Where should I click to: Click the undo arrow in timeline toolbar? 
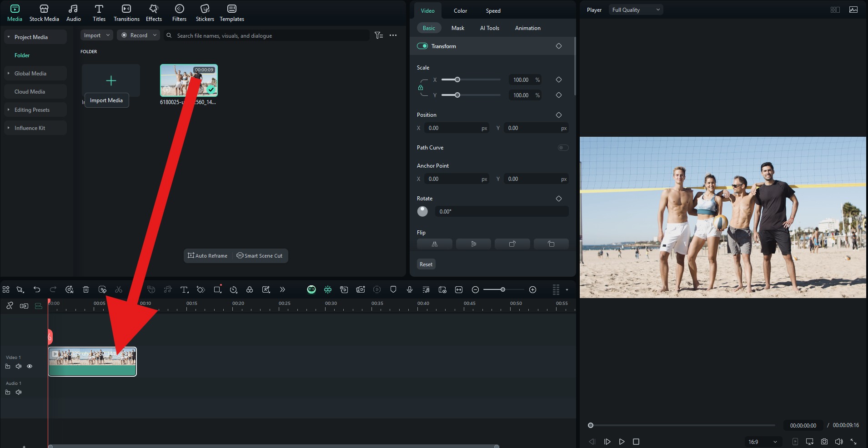click(x=37, y=289)
